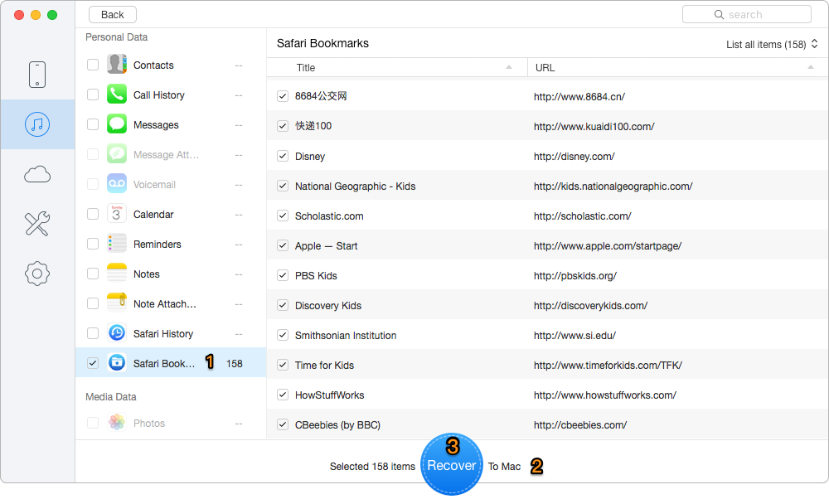Image resolution: width=829 pixels, height=504 pixels.
Task: Uncheck the Safari Bookmarks category checkbox
Action: pyautogui.click(x=93, y=363)
